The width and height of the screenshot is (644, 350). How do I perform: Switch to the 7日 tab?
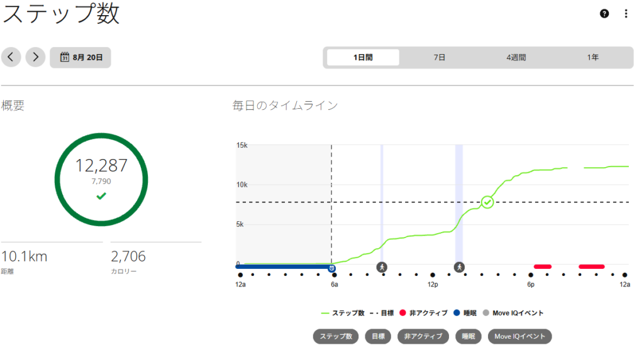click(439, 57)
